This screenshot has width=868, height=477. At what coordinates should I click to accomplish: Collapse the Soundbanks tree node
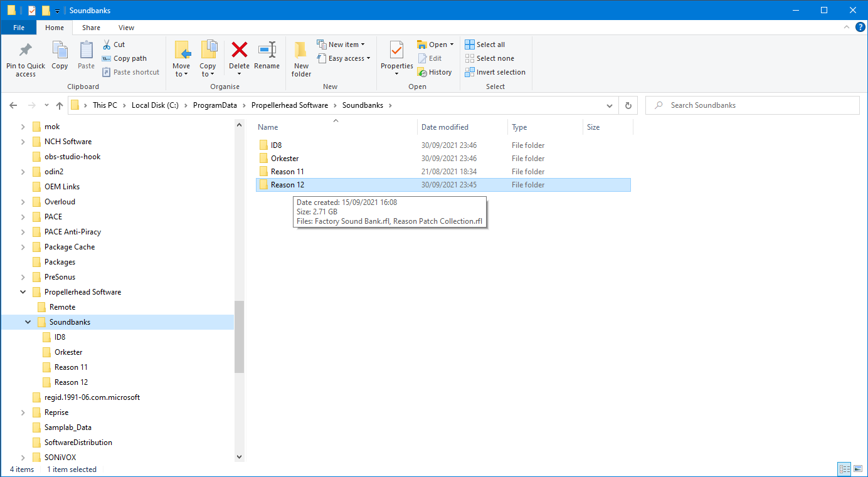pyautogui.click(x=28, y=322)
